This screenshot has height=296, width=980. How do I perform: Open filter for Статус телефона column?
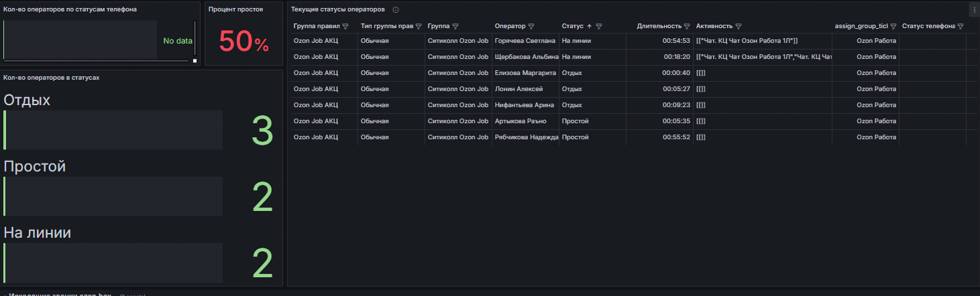point(961,26)
